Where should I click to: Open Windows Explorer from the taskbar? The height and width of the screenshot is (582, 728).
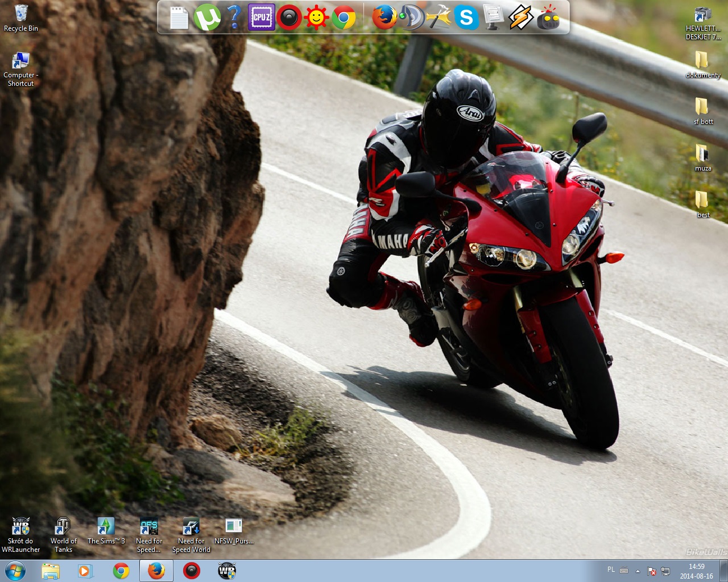51,571
